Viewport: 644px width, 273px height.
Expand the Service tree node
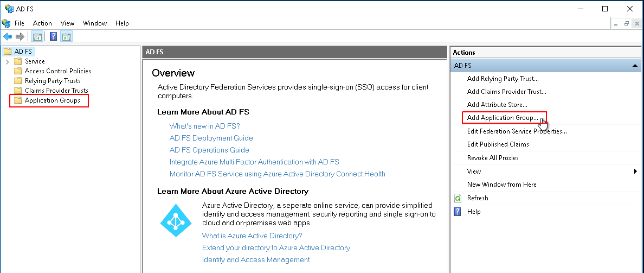click(x=8, y=62)
